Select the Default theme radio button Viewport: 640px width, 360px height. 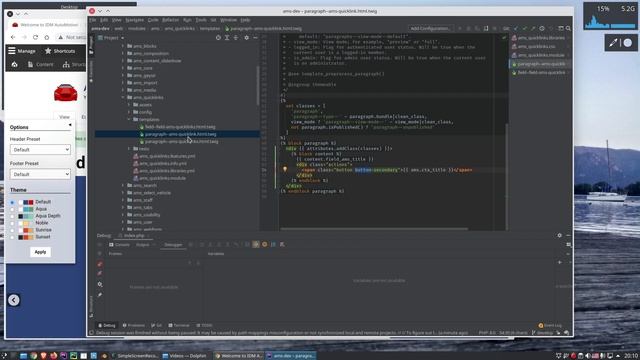[x=12, y=202]
